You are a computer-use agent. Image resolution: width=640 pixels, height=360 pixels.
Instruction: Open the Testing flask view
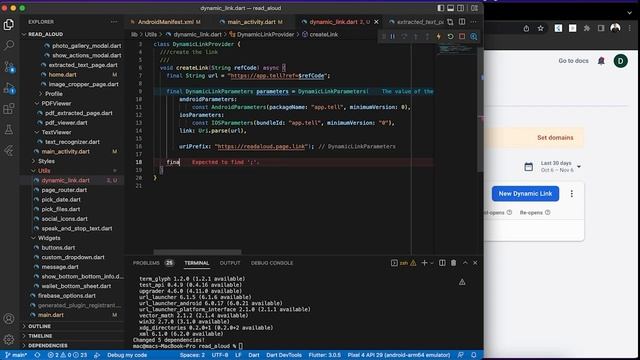[x=9, y=130]
